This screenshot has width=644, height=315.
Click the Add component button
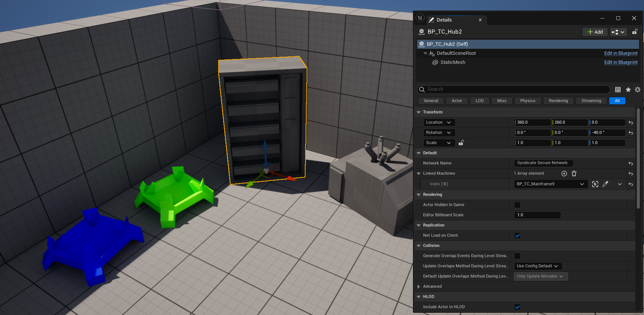coord(595,32)
